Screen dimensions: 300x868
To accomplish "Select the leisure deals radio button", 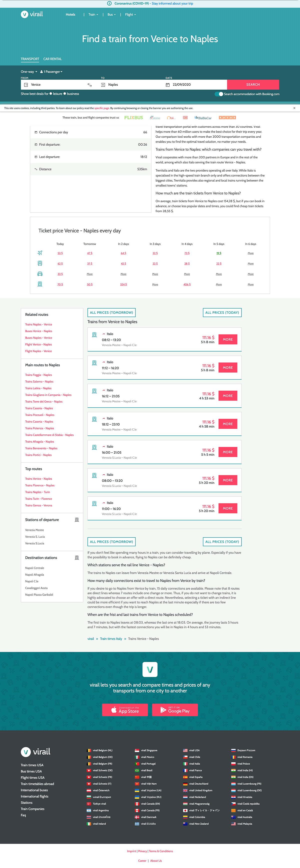I will [x=51, y=94].
